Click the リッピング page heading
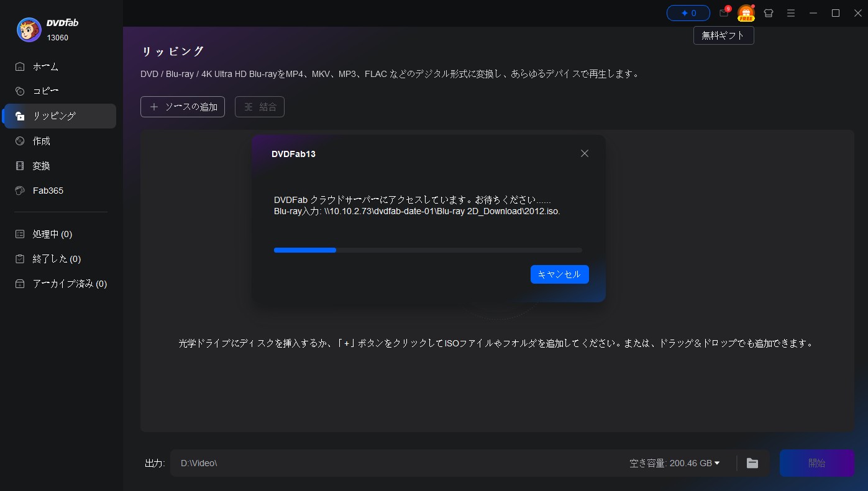 pyautogui.click(x=173, y=51)
